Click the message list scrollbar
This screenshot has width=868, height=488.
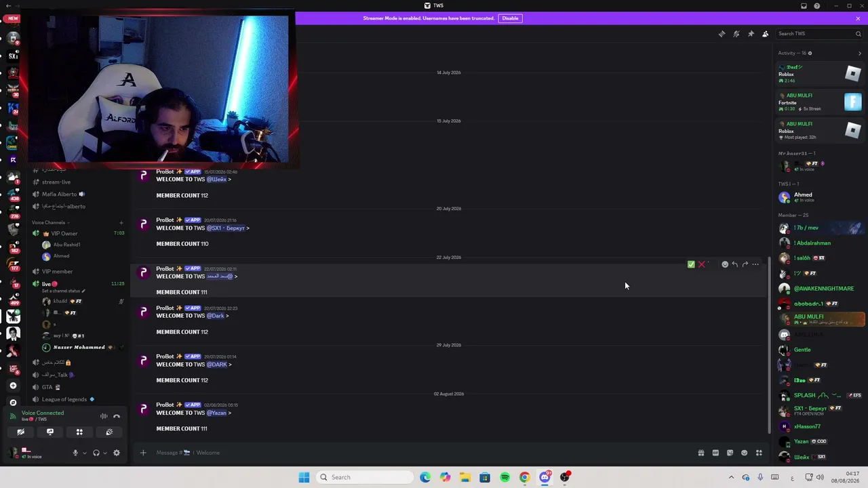coord(769,346)
